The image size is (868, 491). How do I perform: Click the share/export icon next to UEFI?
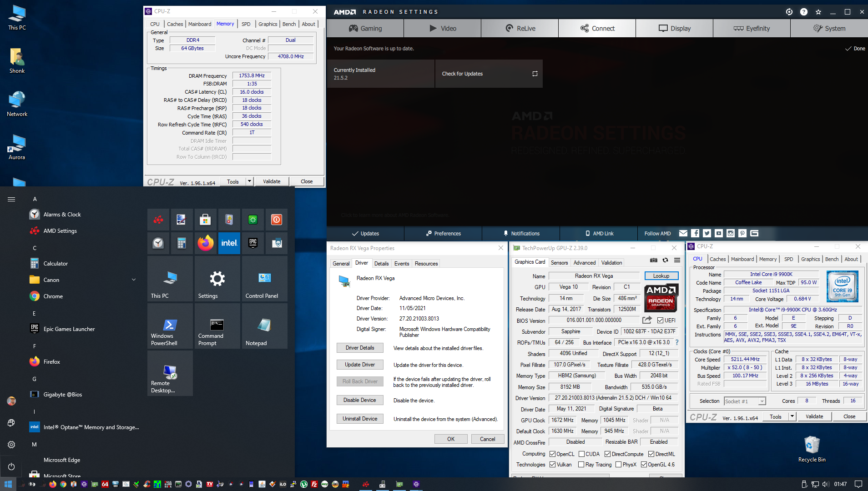click(x=647, y=320)
